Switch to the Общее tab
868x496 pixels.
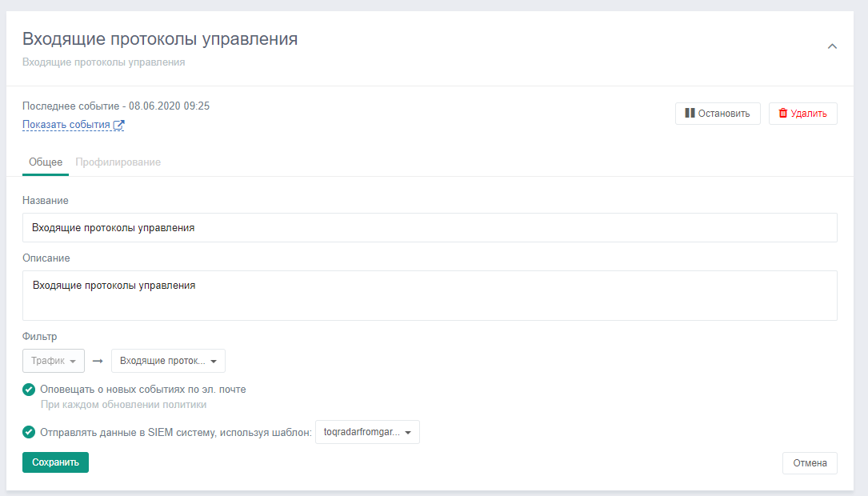point(46,162)
